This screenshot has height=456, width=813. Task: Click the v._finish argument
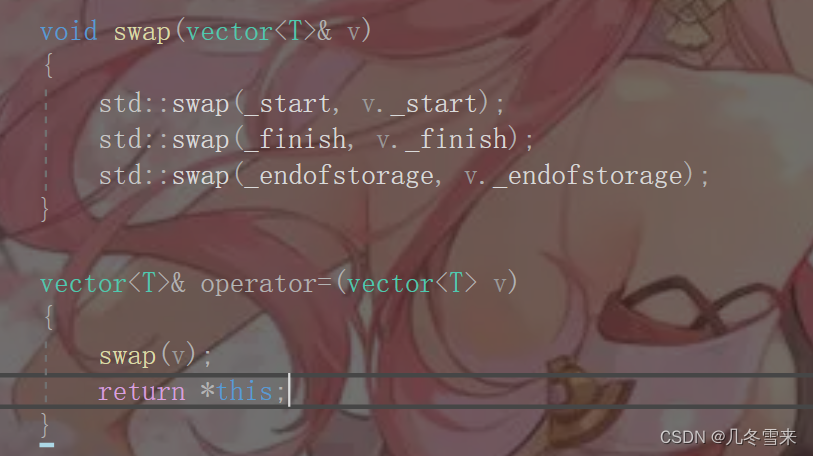pos(441,140)
